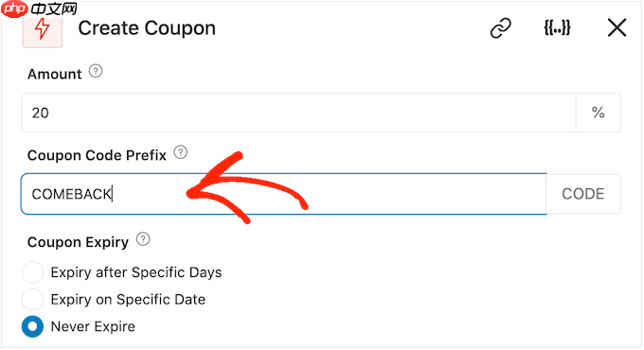Show help tooltip next to Amount
644x350 pixels.
(x=96, y=71)
